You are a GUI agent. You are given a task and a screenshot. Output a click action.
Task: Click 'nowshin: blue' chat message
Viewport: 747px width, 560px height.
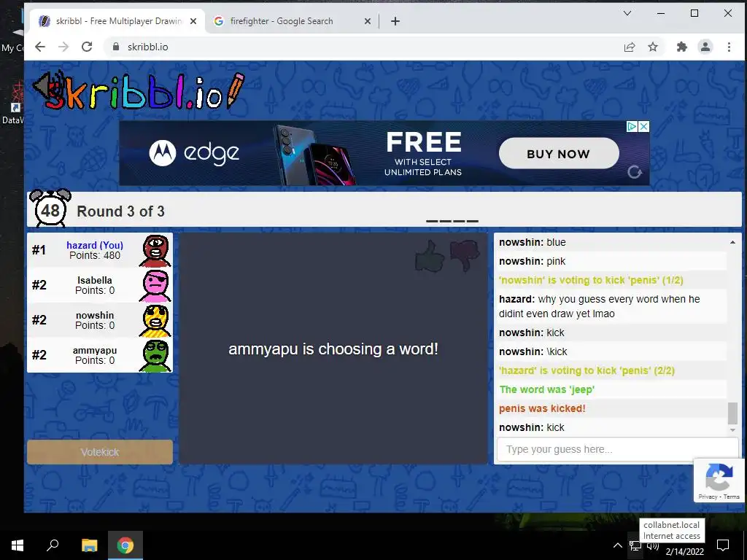tap(532, 242)
